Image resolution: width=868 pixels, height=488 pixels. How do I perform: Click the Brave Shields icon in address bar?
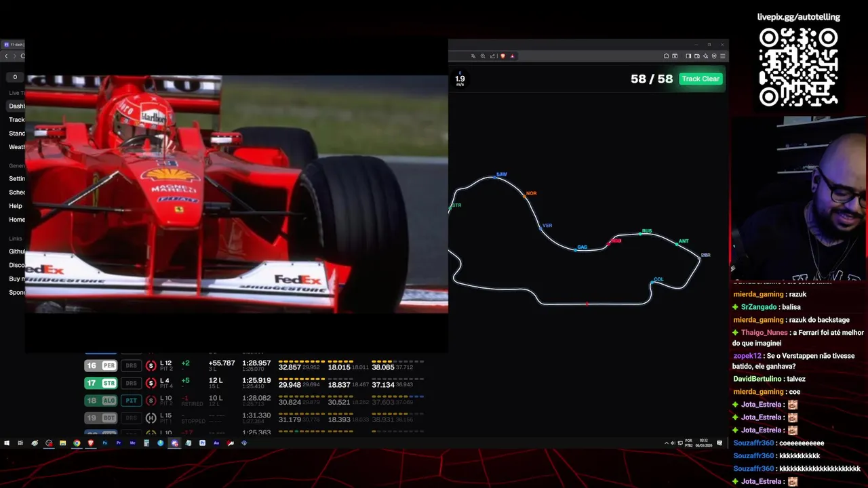[x=502, y=56]
